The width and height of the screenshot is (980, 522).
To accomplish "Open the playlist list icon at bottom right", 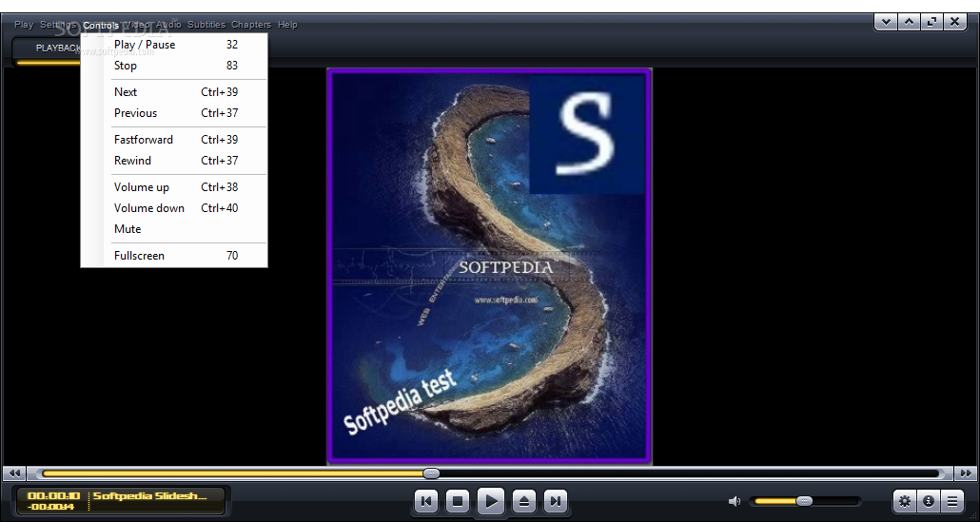I will (x=951, y=501).
